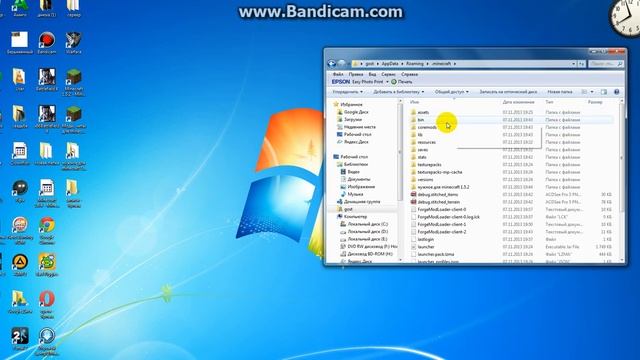Click the Explorer forward navigation arrow
The width and height of the screenshot is (640, 360).
[x=342, y=64]
